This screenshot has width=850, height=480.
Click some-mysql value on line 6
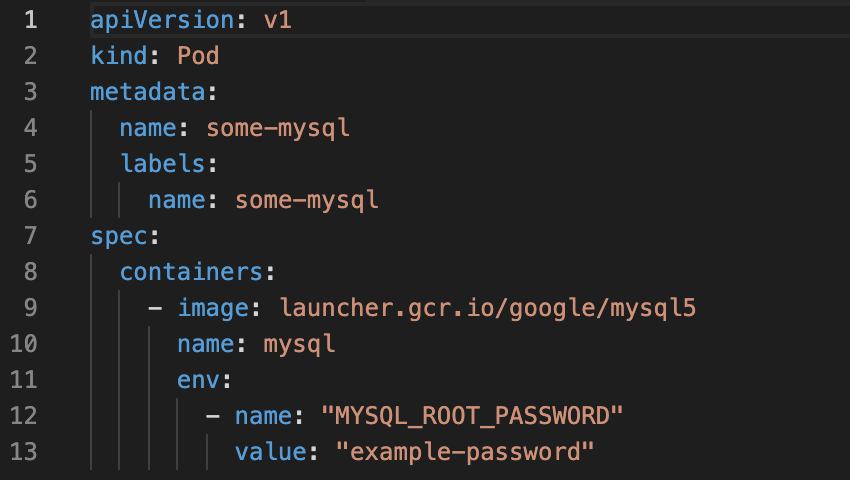click(306, 201)
